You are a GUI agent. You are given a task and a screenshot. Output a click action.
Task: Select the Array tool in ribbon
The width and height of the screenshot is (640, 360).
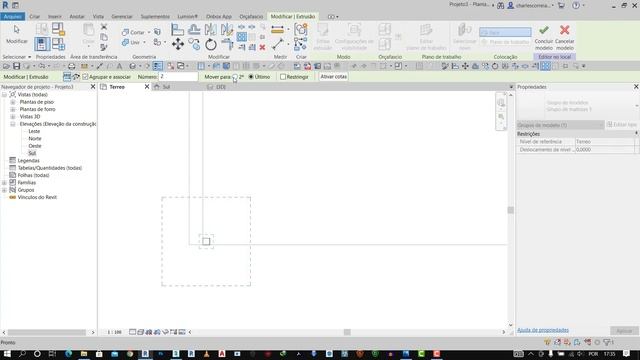coord(242,37)
